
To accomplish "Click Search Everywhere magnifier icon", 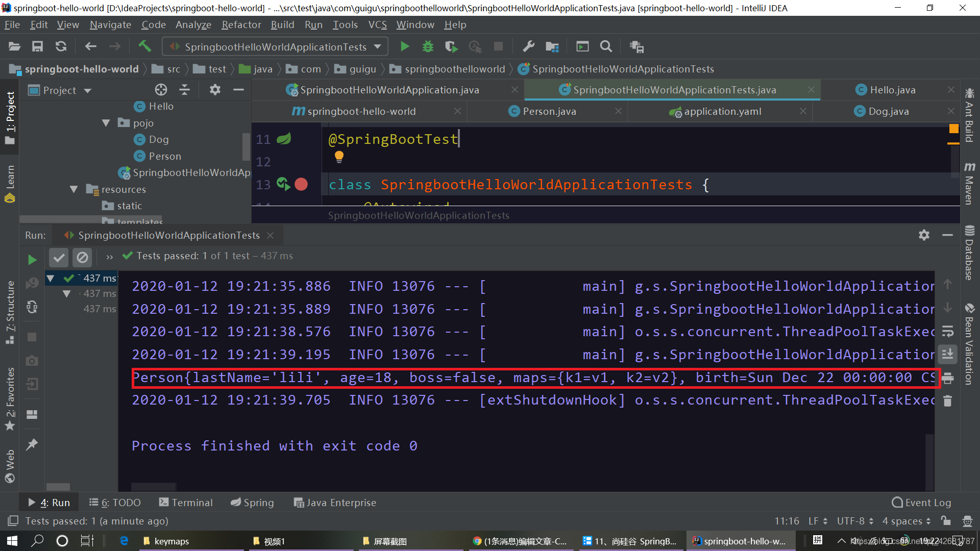I will tap(606, 46).
